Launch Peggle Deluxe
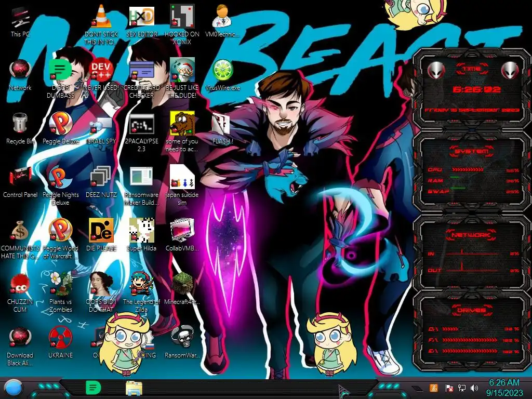Screen dimensions: 532x399 coord(60,123)
